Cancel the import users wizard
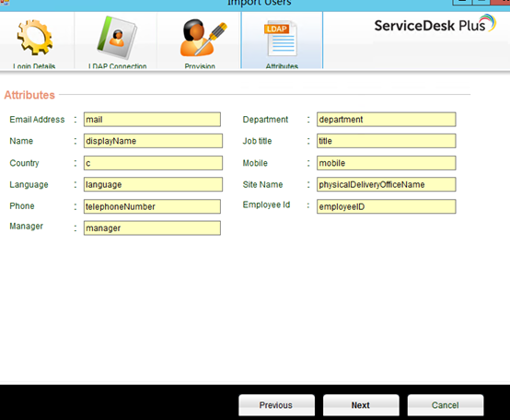This screenshot has height=420, width=510. (446, 405)
